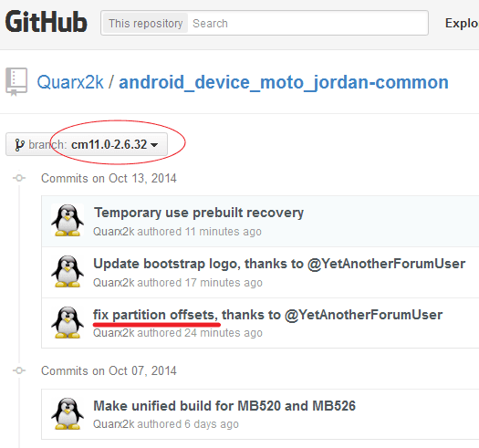479x448 pixels.
Task: Click the branch dropdown caret arrow
Action: coord(154,145)
